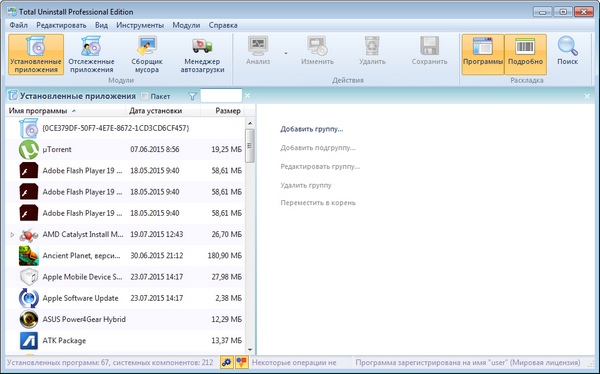This screenshot has width=600, height=374.
Task: Open the Менеджер автозагрузки module
Action: click(202, 54)
